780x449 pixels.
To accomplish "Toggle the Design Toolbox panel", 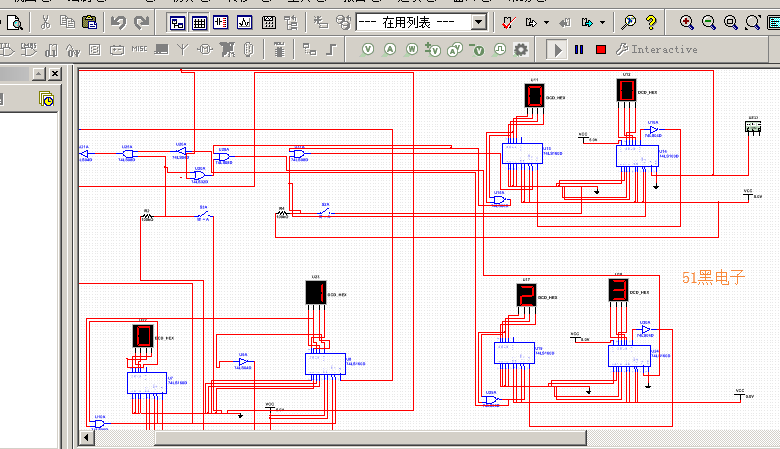I will click(x=177, y=22).
